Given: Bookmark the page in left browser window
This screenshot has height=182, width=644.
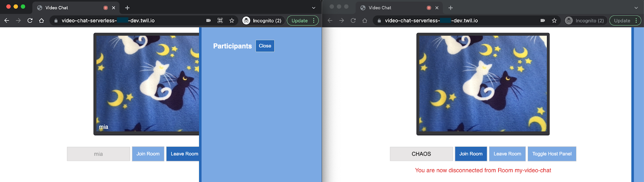Looking at the screenshot, I should tap(232, 21).
